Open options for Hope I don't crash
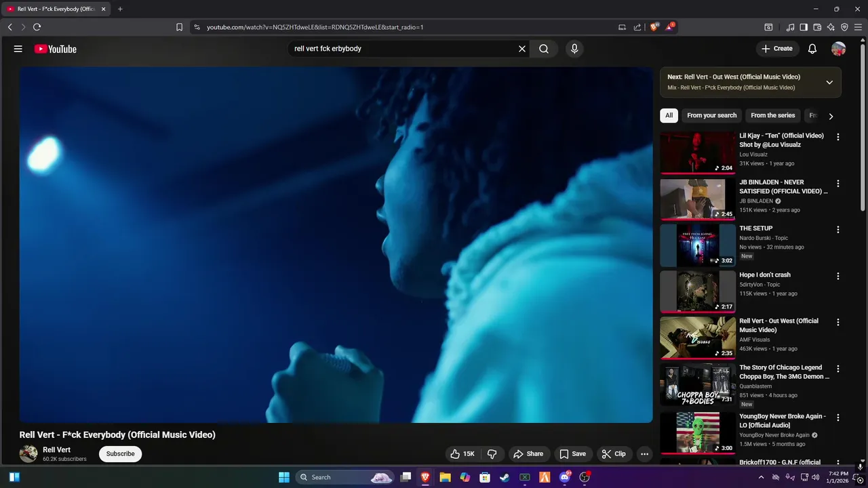This screenshot has width=868, height=488. tap(838, 277)
